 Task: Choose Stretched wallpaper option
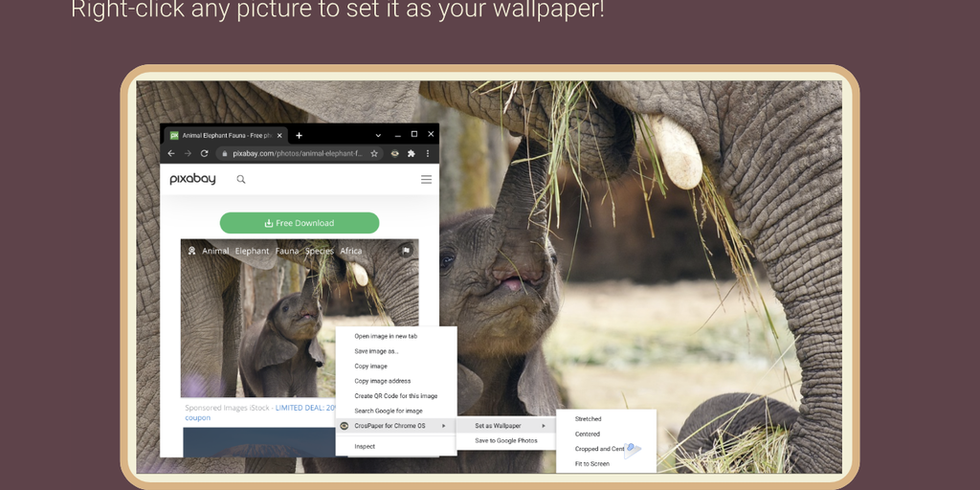(588, 419)
